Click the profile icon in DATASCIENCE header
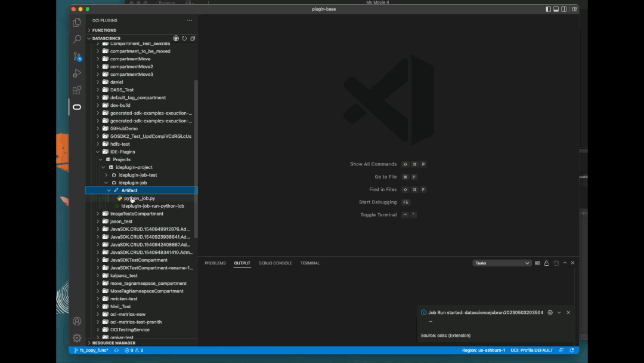Screen dimensions: 644x363 (175, 38)
